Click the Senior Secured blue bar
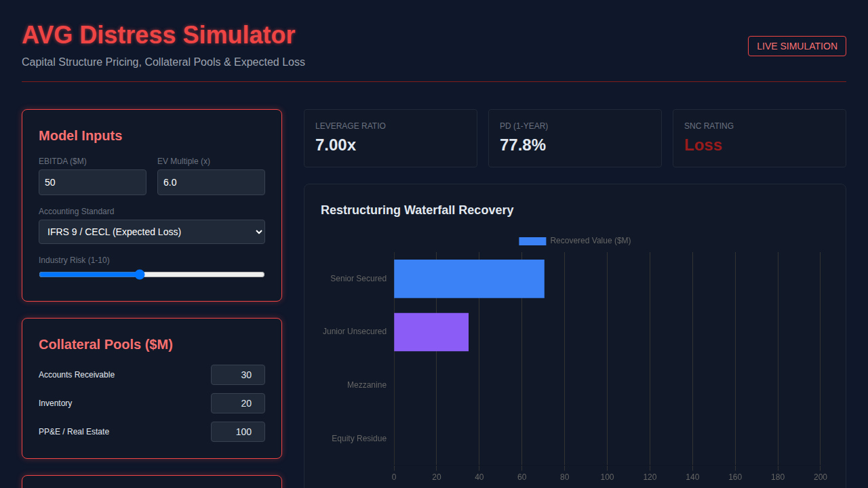868x488 pixels. 469,279
